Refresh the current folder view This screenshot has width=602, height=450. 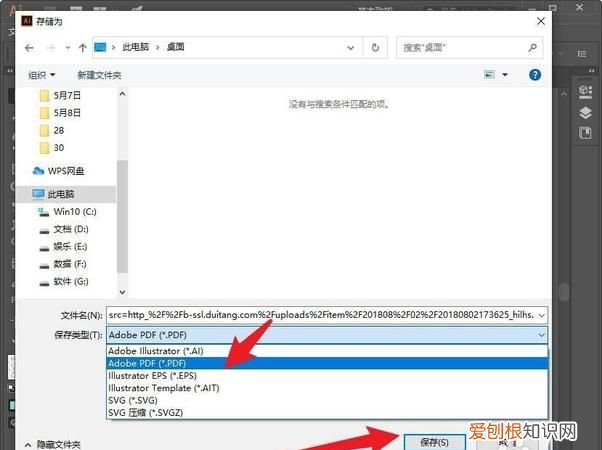(375, 48)
